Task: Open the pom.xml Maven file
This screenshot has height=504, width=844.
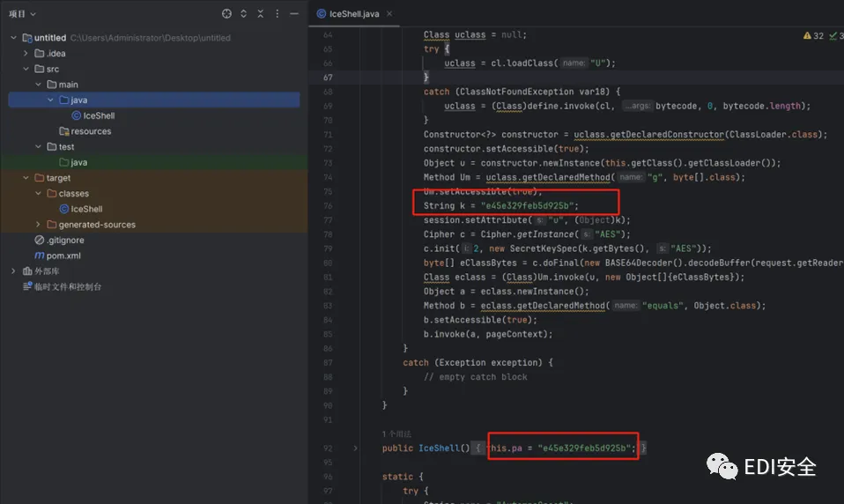Action: click(x=57, y=256)
